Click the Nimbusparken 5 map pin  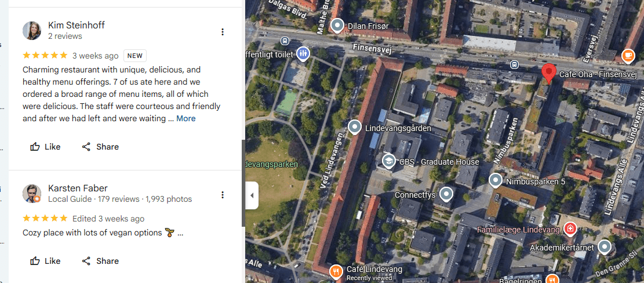click(x=495, y=181)
